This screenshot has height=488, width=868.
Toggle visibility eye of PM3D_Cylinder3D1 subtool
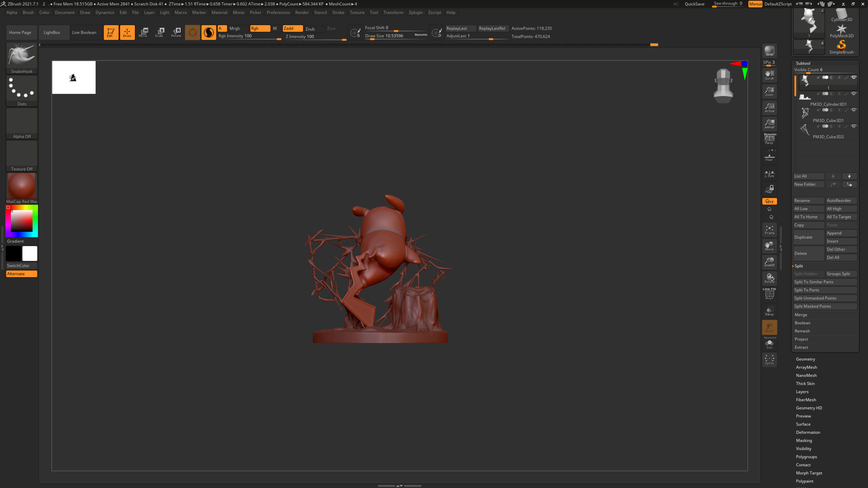(854, 94)
